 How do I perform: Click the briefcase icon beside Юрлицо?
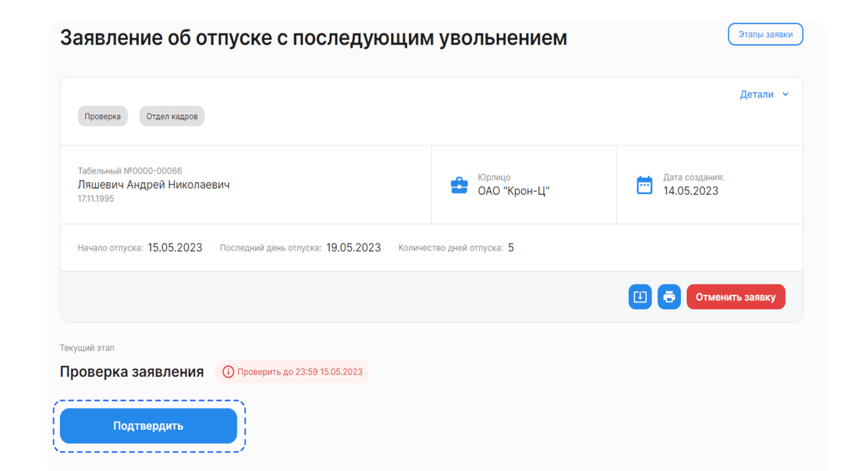[459, 185]
